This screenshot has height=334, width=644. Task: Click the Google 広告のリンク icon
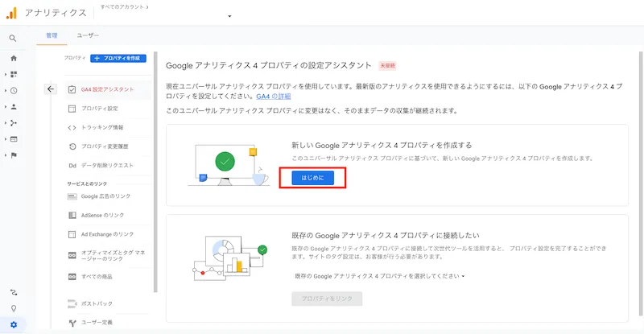coord(72,196)
